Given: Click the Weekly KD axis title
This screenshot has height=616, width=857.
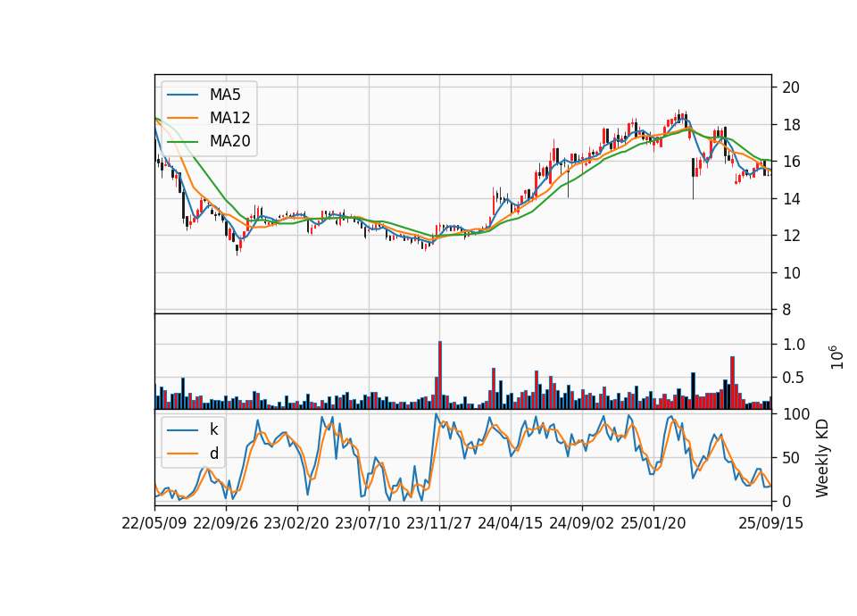Looking at the screenshot, I should [x=822, y=458].
